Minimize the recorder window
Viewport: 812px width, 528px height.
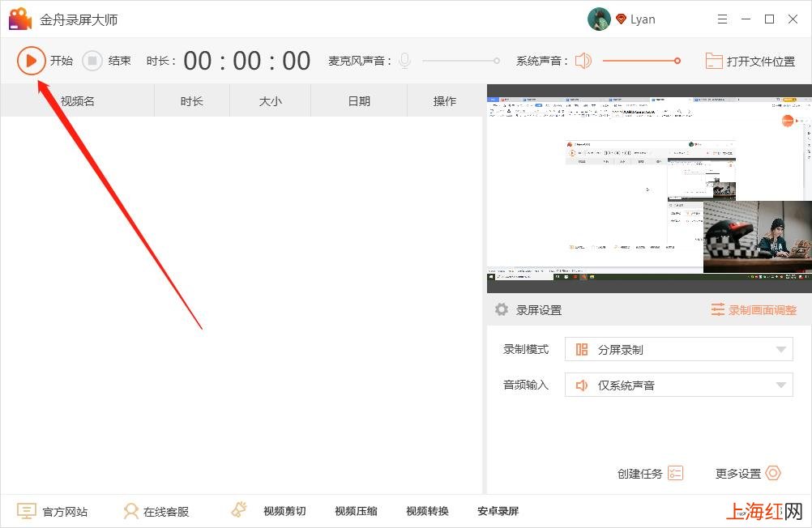pyautogui.click(x=746, y=19)
